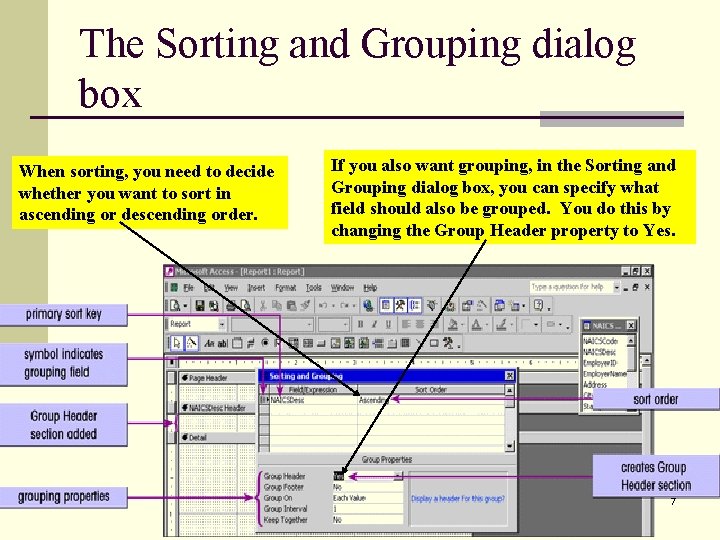Open the Group Header property dropdown arrow
This screenshot has width=720, height=540.
(x=399, y=476)
